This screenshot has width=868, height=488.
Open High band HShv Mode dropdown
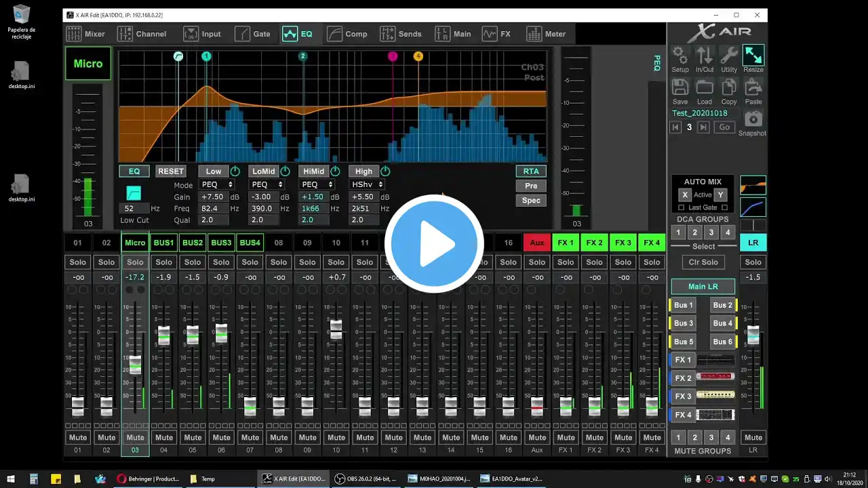368,184
